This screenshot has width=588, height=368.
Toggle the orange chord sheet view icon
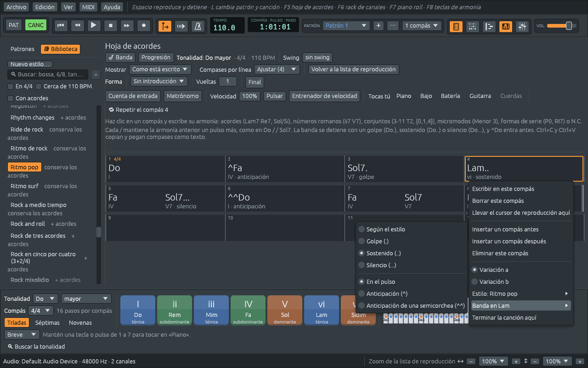click(x=456, y=27)
